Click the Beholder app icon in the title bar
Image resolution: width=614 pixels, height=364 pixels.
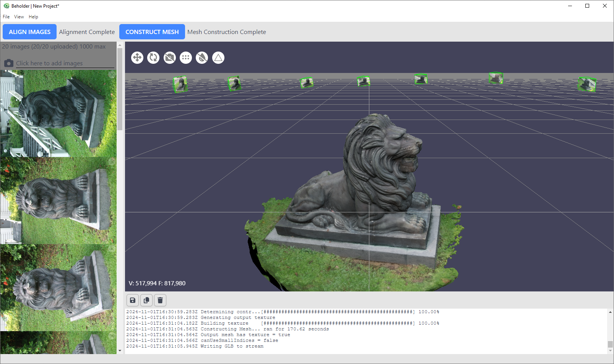coord(6,6)
